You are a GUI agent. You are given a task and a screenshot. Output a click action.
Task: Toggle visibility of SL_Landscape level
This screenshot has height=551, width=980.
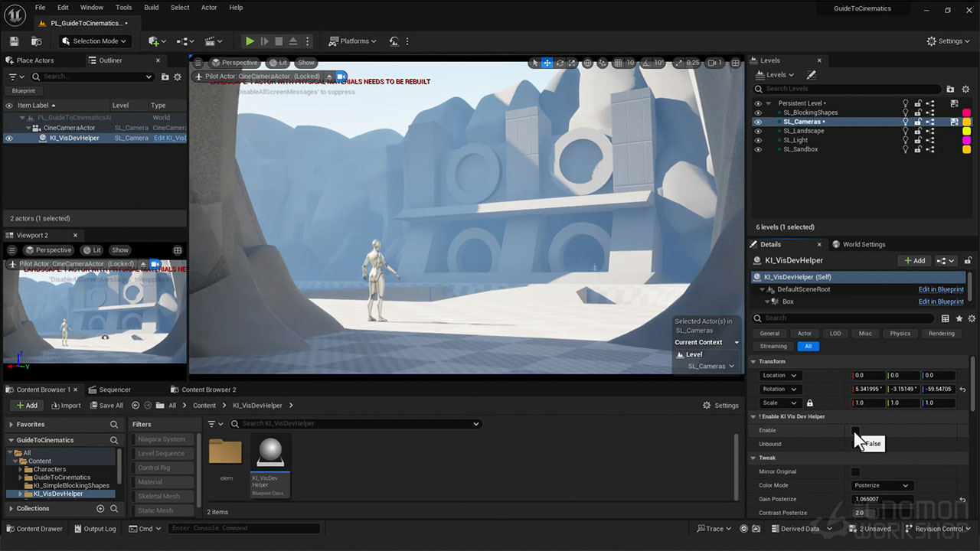[758, 131]
